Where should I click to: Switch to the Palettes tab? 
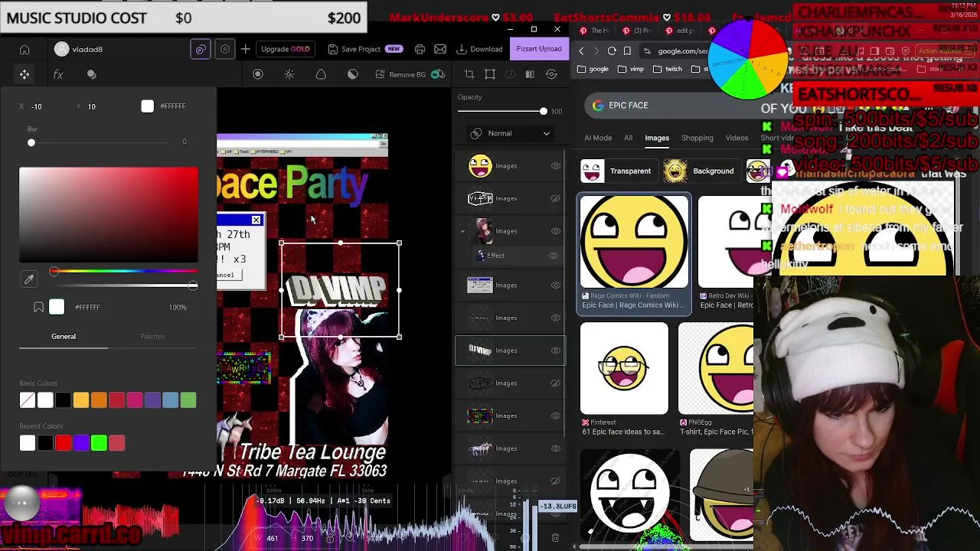[152, 337]
